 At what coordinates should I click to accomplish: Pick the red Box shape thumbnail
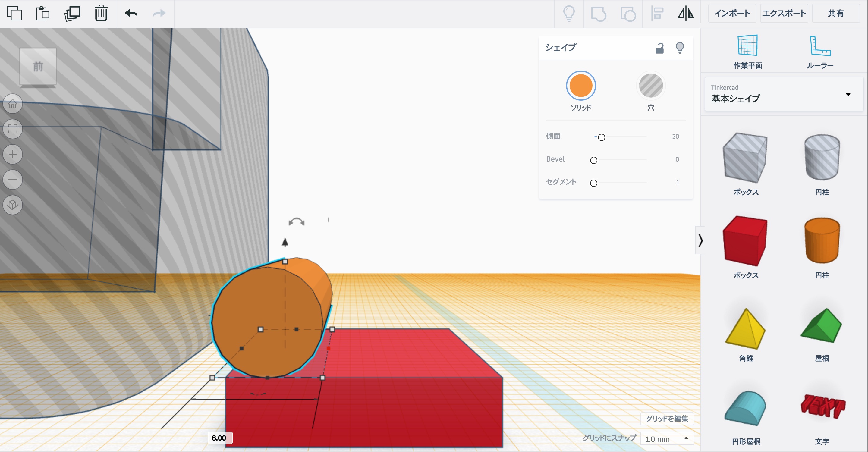(x=745, y=241)
